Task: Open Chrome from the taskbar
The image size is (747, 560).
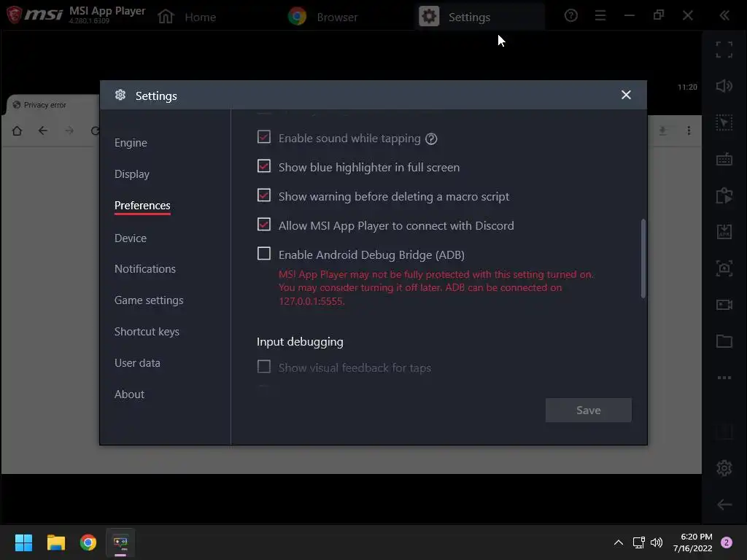Action: point(88,542)
